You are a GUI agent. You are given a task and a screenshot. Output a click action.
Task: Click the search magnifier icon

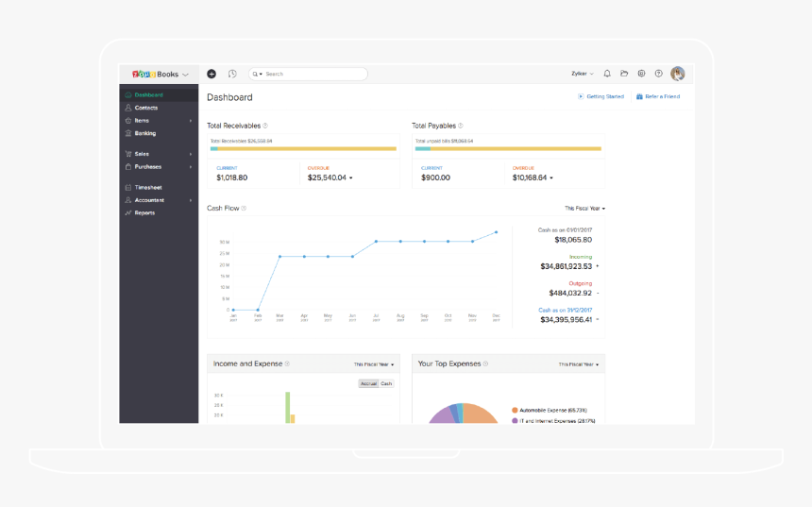[255, 74]
